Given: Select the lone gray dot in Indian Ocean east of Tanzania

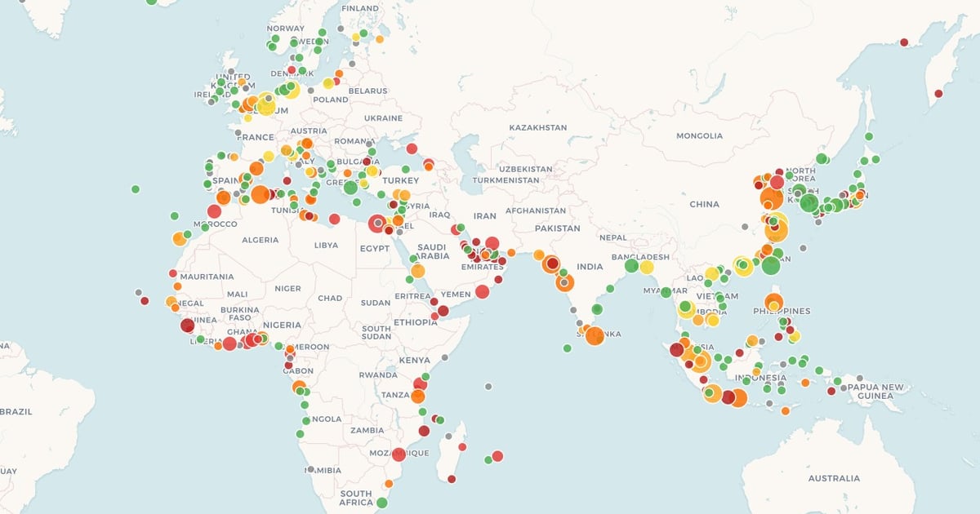Looking at the screenshot, I should (488, 387).
